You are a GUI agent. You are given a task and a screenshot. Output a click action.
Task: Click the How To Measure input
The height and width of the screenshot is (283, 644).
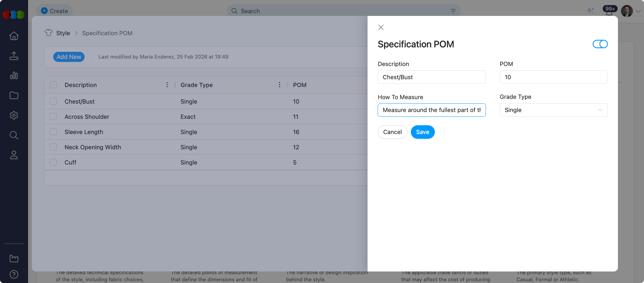tap(431, 110)
